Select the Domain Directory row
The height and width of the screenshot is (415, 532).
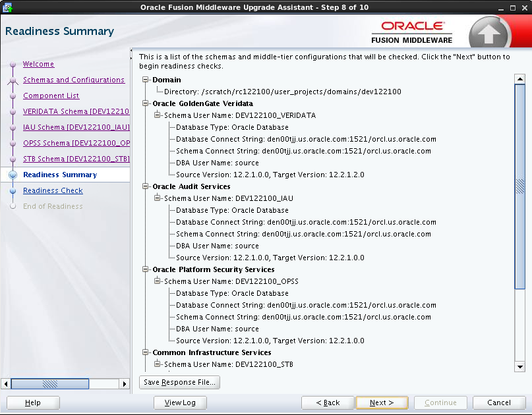tap(282, 92)
